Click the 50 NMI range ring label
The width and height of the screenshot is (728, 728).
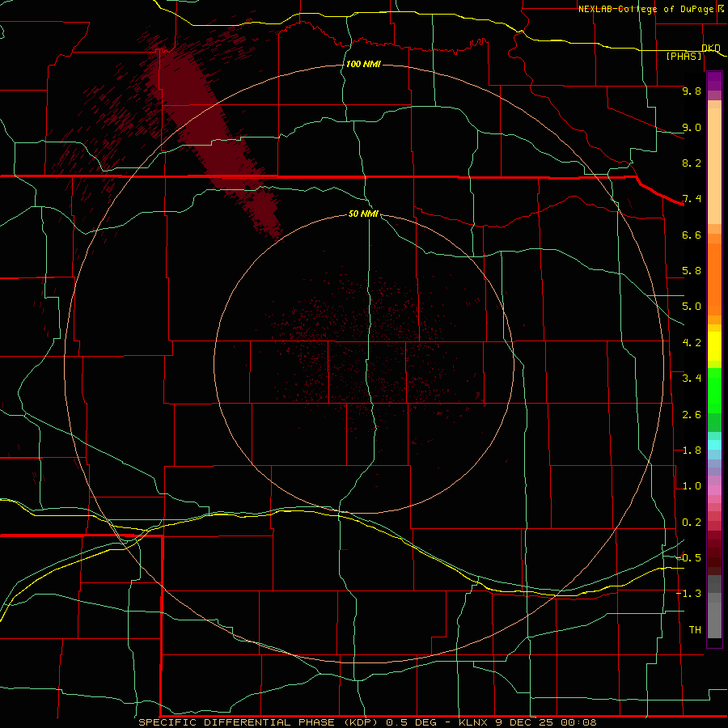[x=363, y=214]
